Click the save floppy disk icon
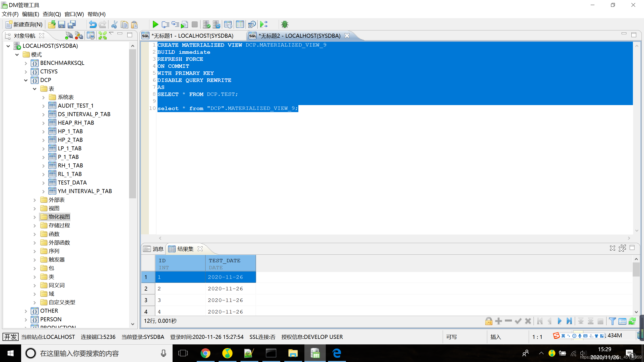Screen dimensions: 644x362 coord(62,24)
